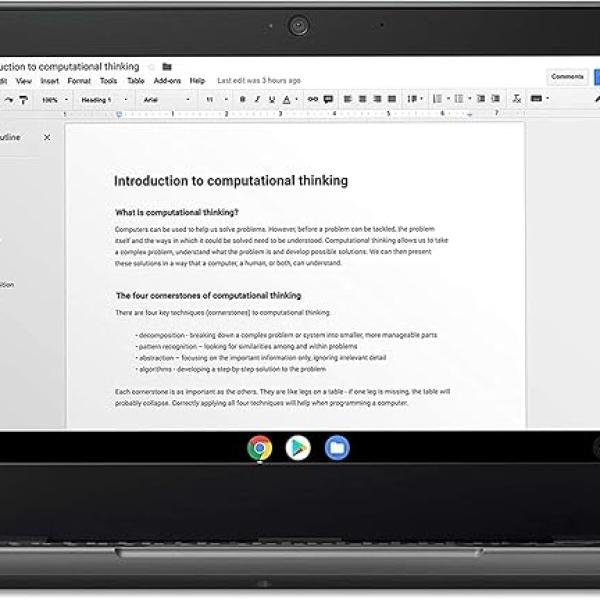Expand the numbered list style arrow
This screenshot has width=600, height=600.
pyautogui.click(x=448, y=99)
